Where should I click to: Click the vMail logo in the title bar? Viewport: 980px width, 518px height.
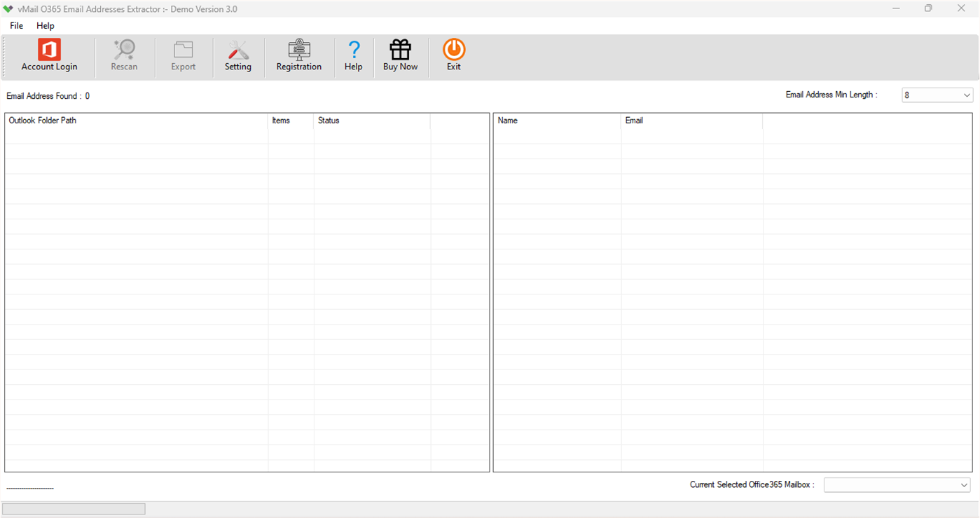click(x=9, y=8)
